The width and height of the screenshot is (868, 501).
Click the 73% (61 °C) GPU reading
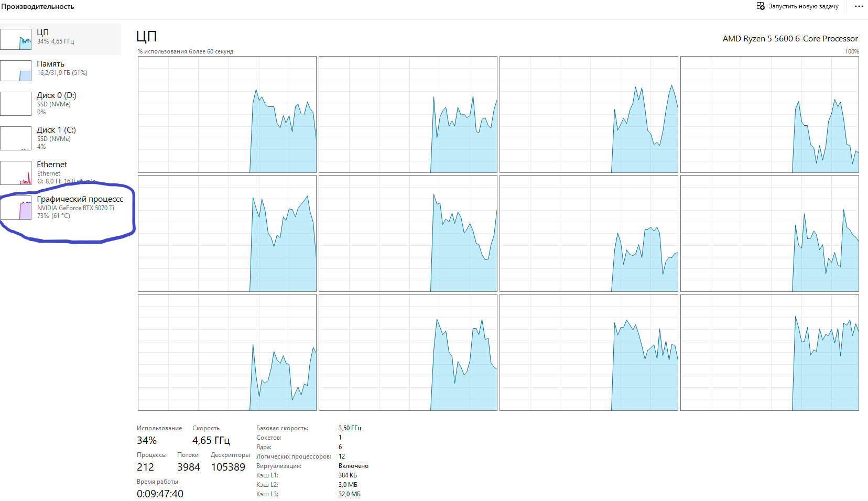53,216
